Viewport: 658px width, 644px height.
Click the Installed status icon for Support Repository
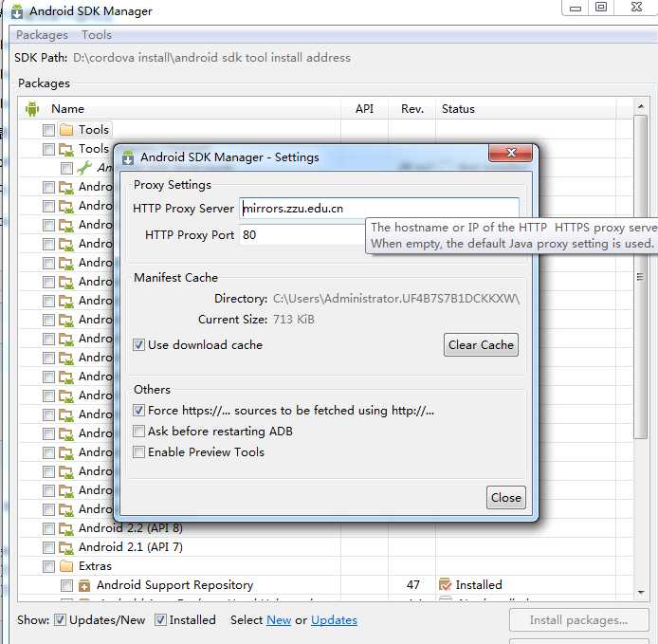pyautogui.click(x=445, y=584)
